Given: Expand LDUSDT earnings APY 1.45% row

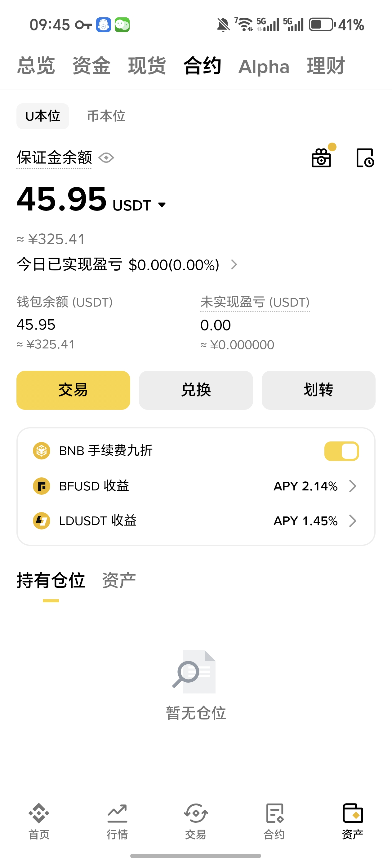Looking at the screenshot, I should pos(353,521).
